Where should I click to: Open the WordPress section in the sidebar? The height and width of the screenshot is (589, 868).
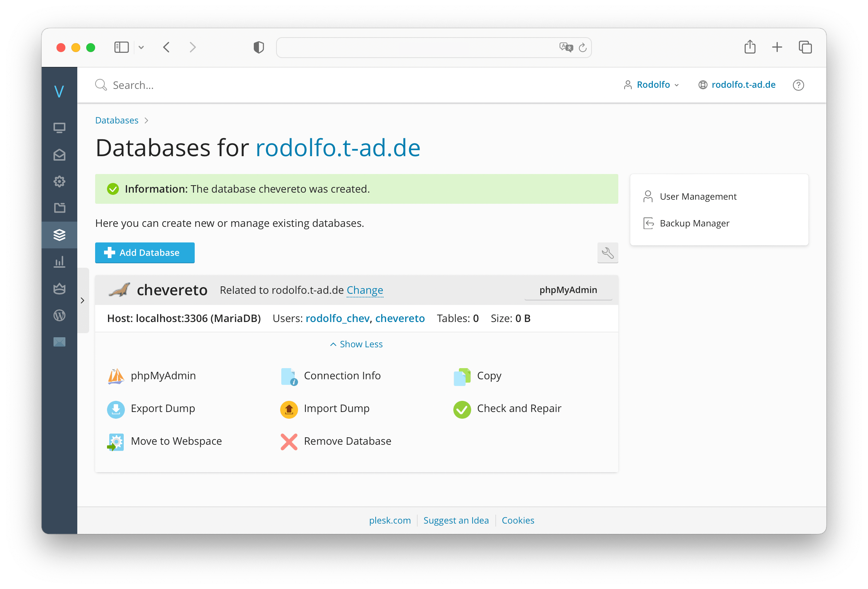click(x=59, y=315)
